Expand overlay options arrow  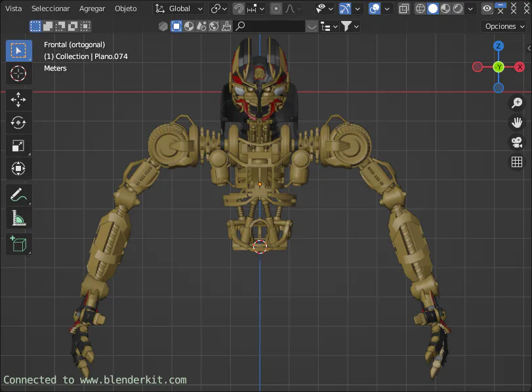tap(387, 9)
